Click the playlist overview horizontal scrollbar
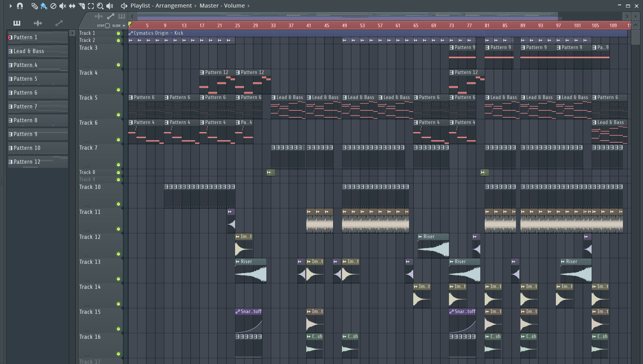643x364 pixels. [347, 17]
